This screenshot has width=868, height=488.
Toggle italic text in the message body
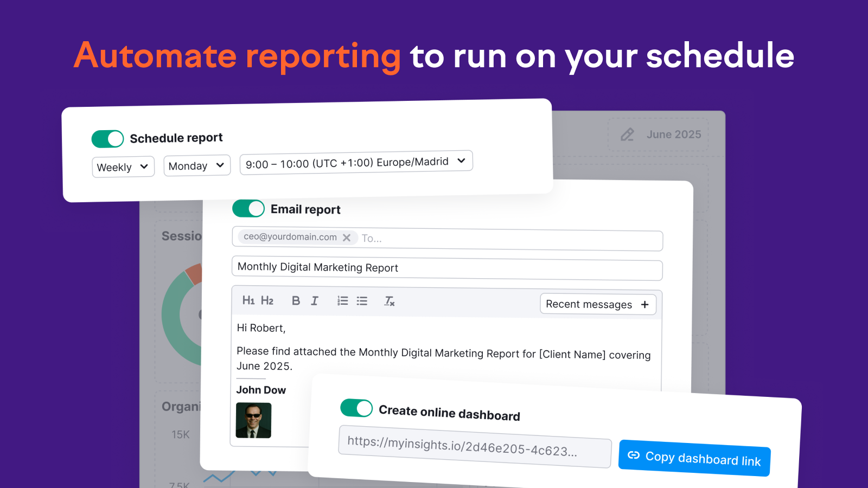click(315, 300)
